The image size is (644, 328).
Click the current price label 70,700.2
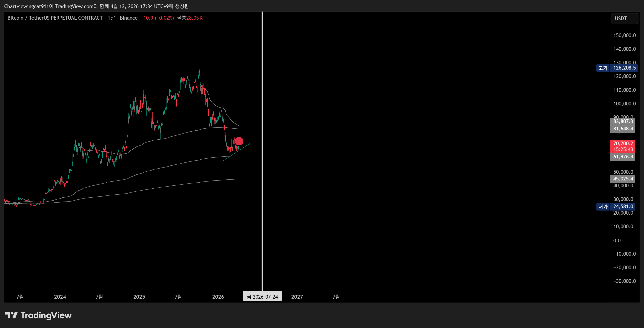pyautogui.click(x=623, y=143)
